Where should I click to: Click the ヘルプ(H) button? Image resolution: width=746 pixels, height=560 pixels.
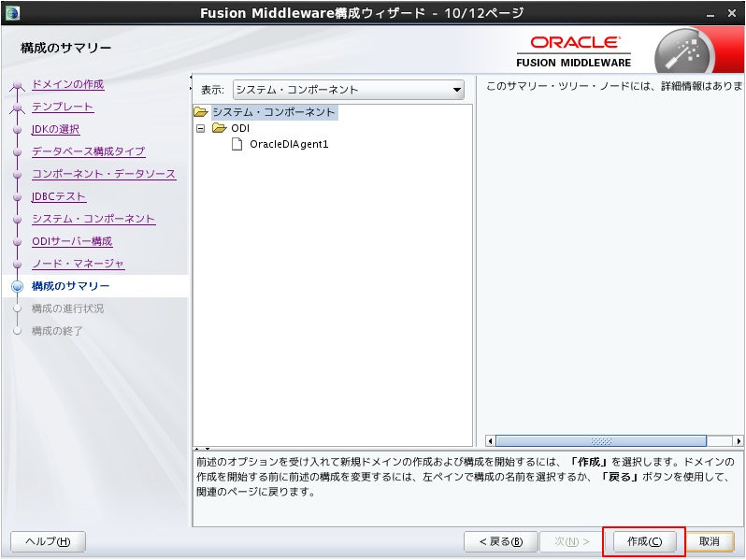48,541
